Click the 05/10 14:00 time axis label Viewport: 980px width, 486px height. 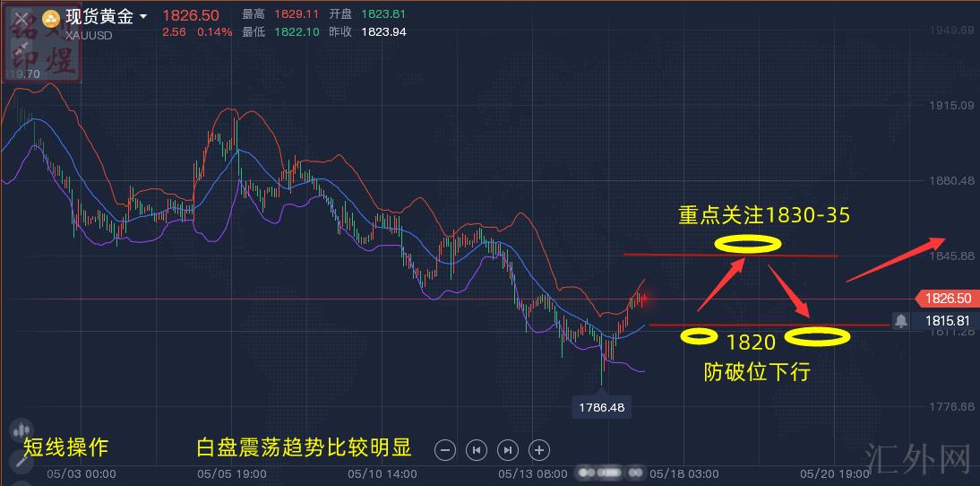tap(382, 473)
